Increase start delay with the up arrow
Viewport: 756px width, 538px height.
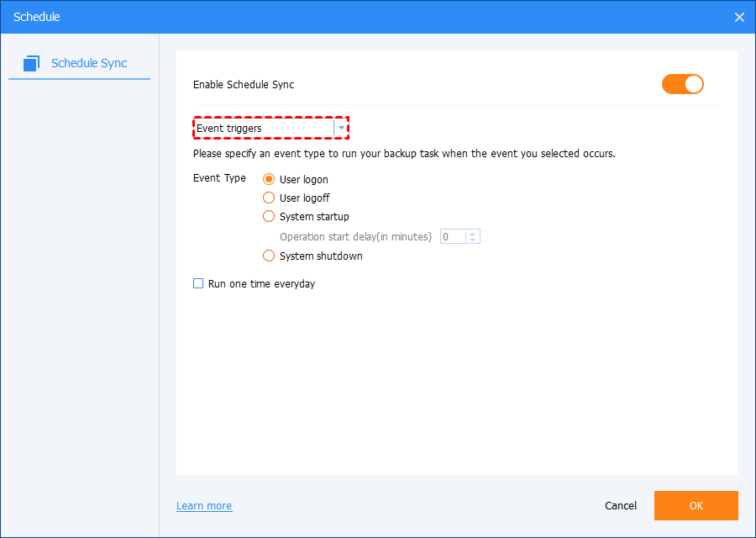(473, 234)
